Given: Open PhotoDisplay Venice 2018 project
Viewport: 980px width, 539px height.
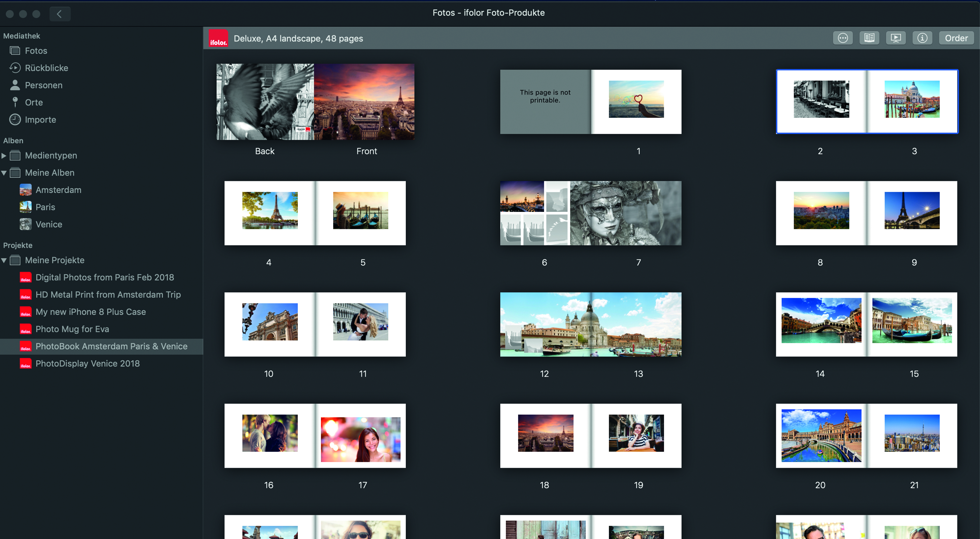Looking at the screenshot, I should coord(87,363).
